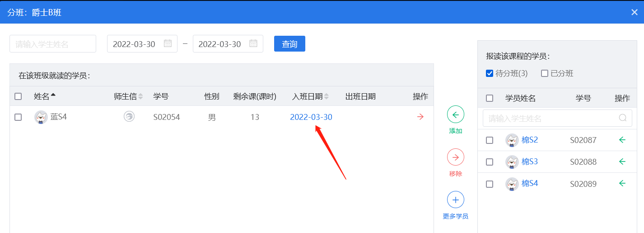The image size is (644, 233).
Task: Click the 学员姓名 column header
Action: (x=520, y=98)
